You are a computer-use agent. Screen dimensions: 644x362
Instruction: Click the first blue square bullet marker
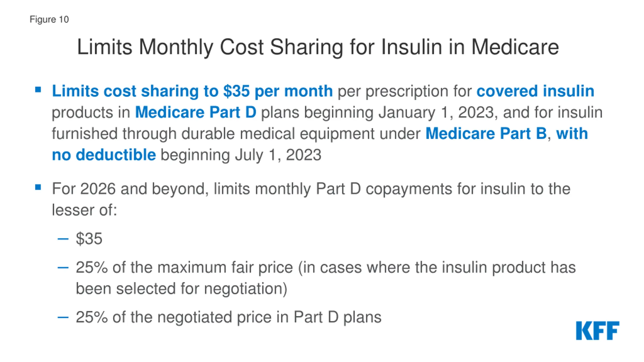(38, 89)
